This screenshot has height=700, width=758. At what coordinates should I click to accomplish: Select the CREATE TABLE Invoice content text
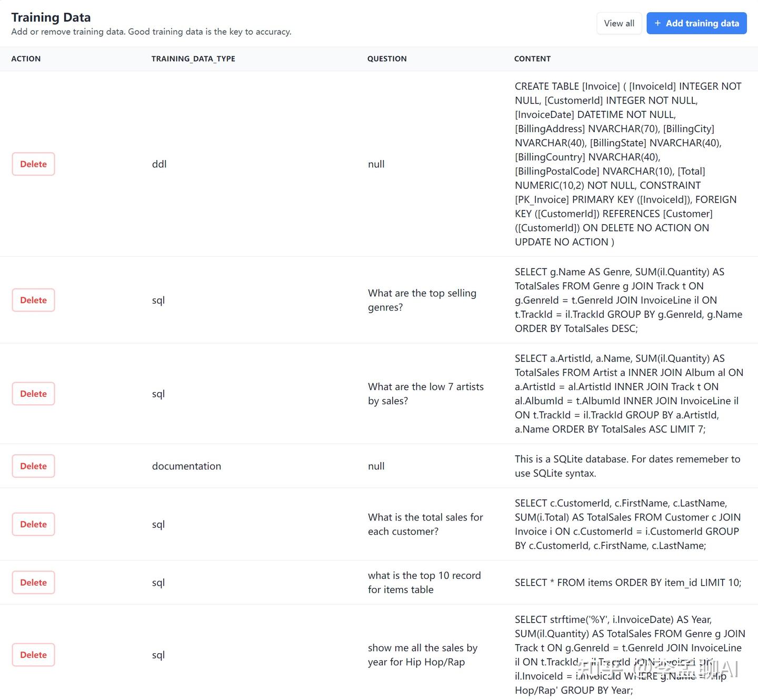(x=628, y=164)
